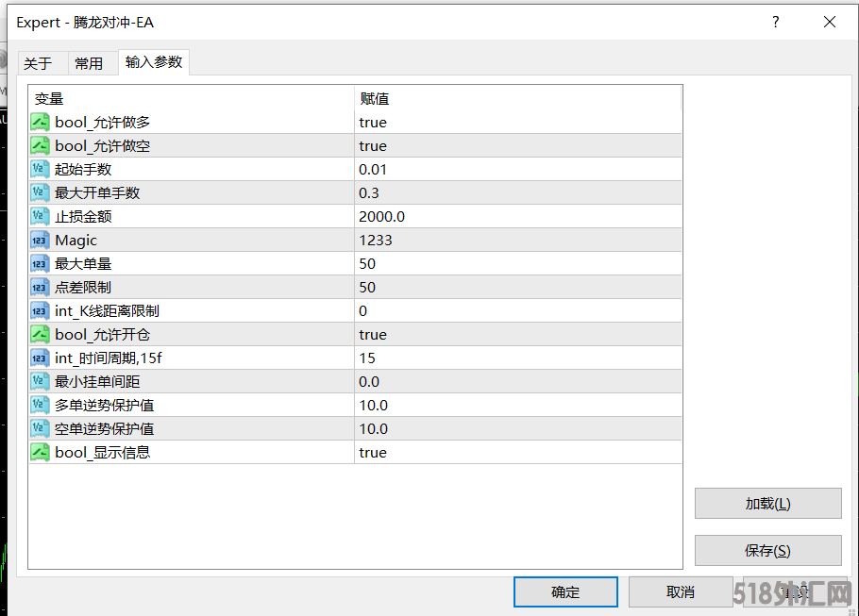
Task: Click the double-type icon beside 止损金额
Action: click(x=40, y=216)
